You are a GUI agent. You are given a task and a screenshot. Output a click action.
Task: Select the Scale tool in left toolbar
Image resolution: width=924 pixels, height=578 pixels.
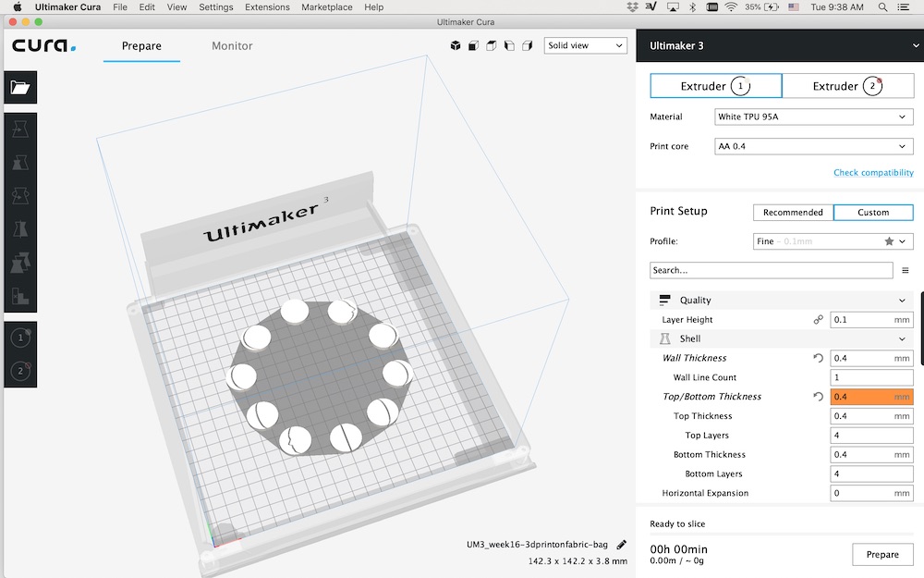[20, 162]
